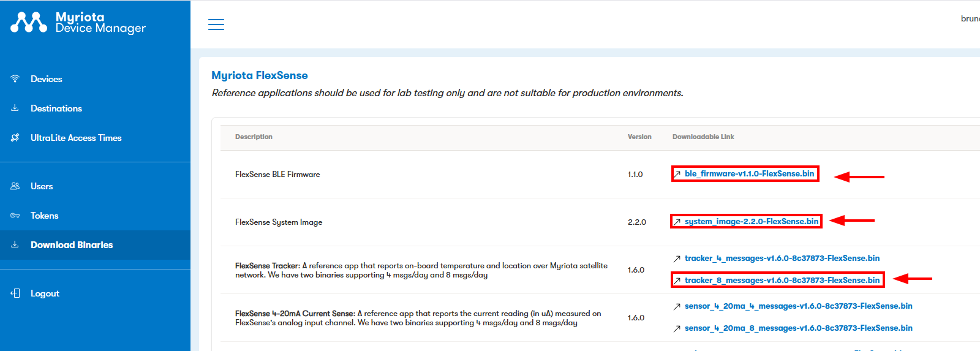Click the Devices wifi icon
Viewport: 980px width, 351px height.
tap(15, 78)
